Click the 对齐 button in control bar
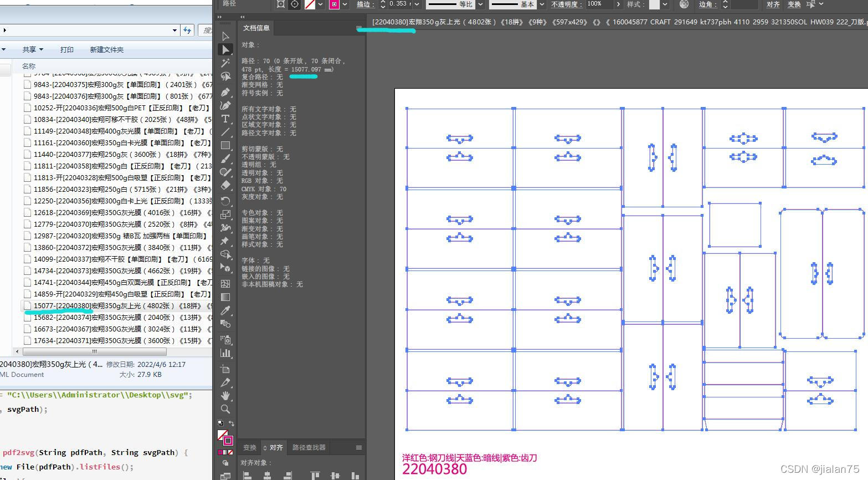The width and height of the screenshot is (868, 480). [x=773, y=4]
